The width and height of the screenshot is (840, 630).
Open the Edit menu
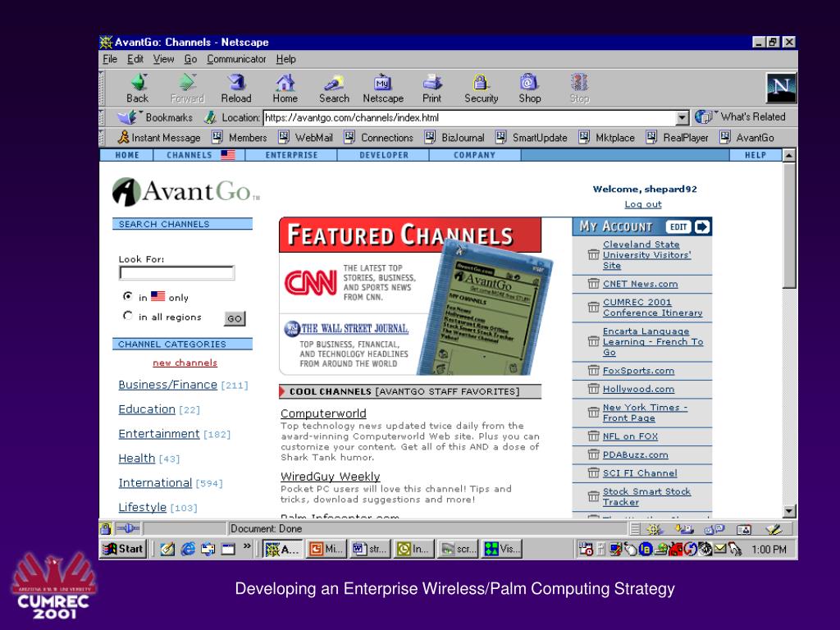point(135,59)
